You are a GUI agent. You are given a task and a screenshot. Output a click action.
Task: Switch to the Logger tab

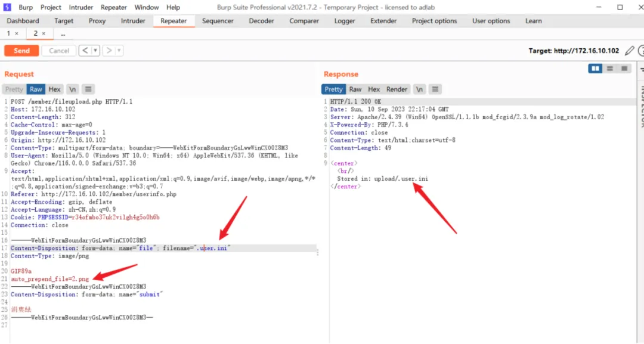pos(345,21)
